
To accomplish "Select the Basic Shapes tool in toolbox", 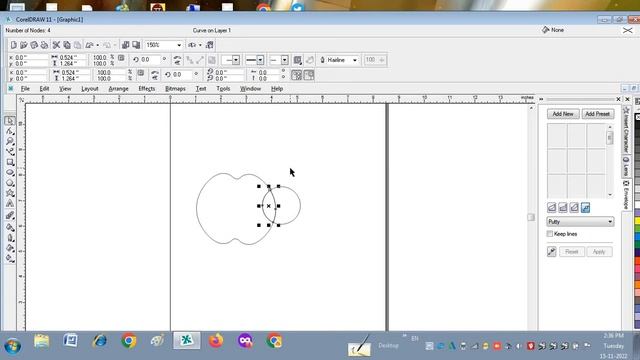I will tap(10, 193).
